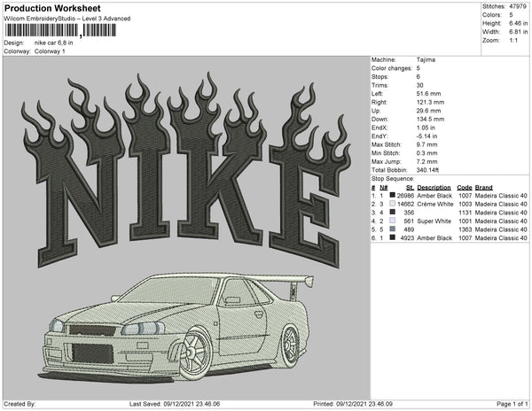The height and width of the screenshot is (411, 532).
Task: Click the barcode under the worksheet title
Action: click(x=60, y=31)
